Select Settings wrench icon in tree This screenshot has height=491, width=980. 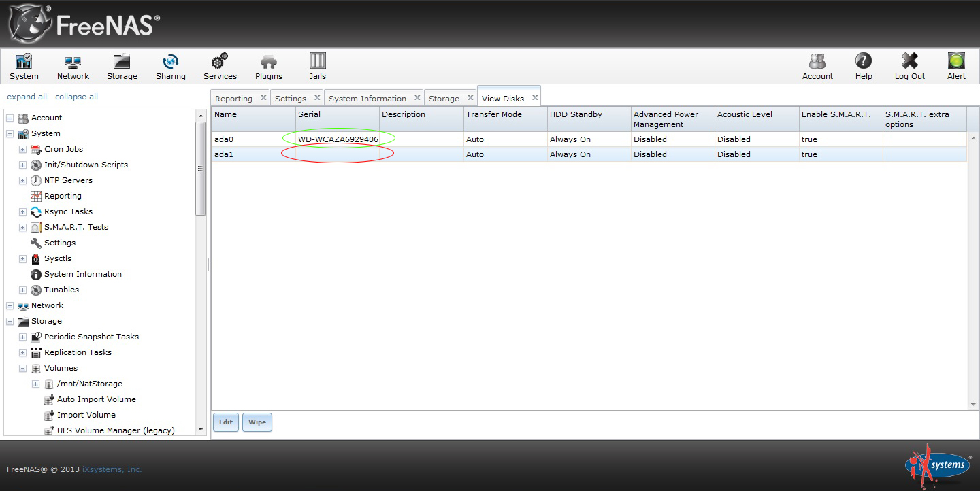36,243
